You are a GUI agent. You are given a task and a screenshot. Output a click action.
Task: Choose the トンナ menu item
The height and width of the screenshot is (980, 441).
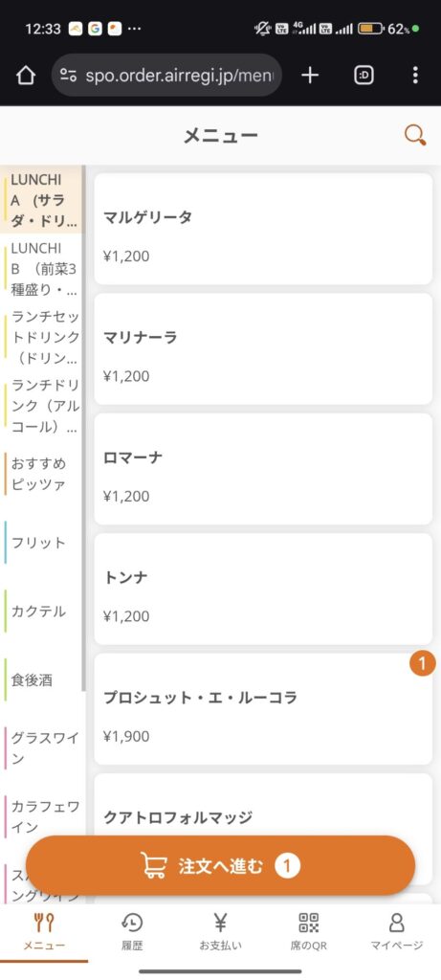click(x=263, y=589)
